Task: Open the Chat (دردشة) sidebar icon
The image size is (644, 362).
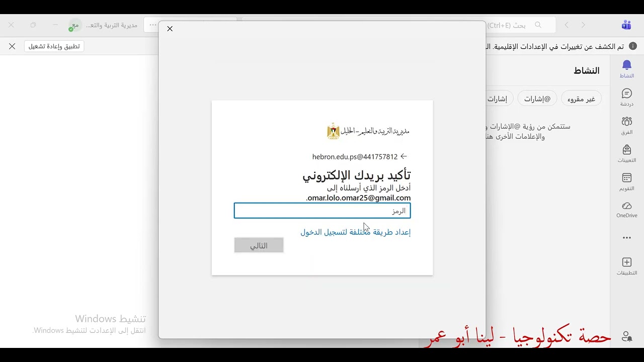Action: [x=626, y=97]
